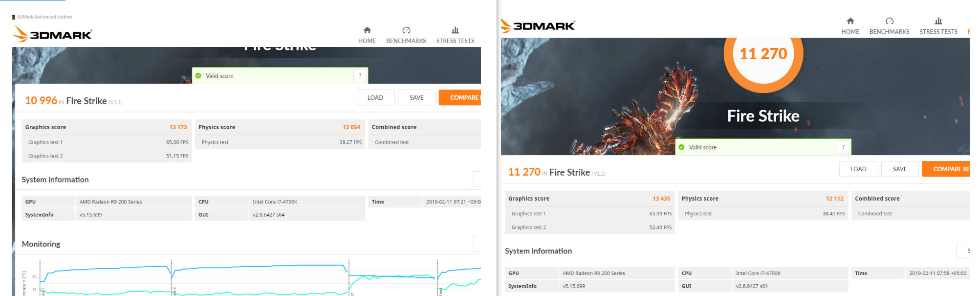Click the Graphics test 2 value 52.40 FPS
Screen dimensions: 980x296
(x=660, y=228)
